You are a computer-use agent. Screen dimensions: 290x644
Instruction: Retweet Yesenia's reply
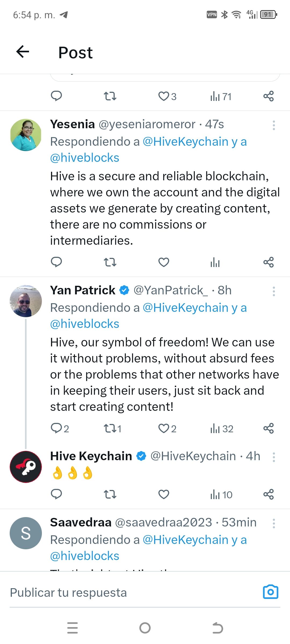point(110,262)
